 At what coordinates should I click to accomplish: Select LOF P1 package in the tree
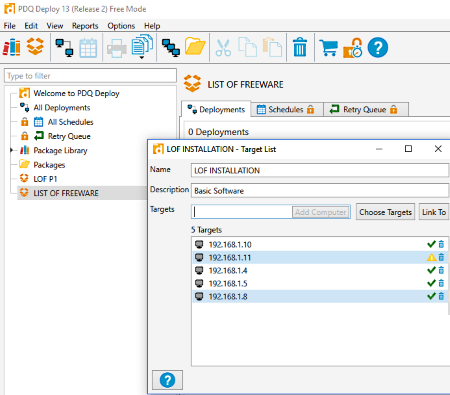point(45,179)
